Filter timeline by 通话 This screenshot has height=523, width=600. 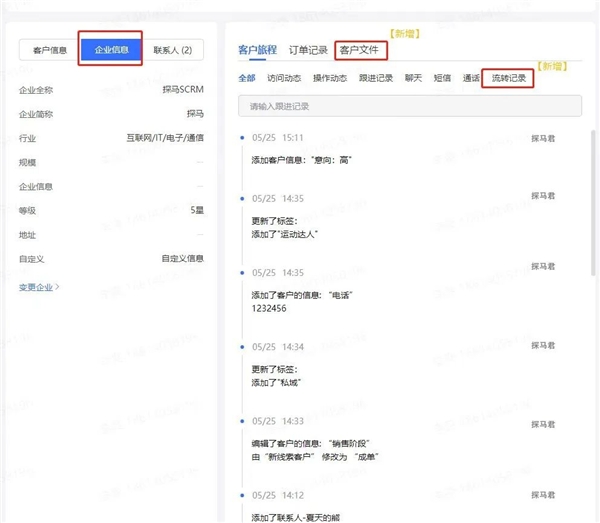click(x=471, y=78)
